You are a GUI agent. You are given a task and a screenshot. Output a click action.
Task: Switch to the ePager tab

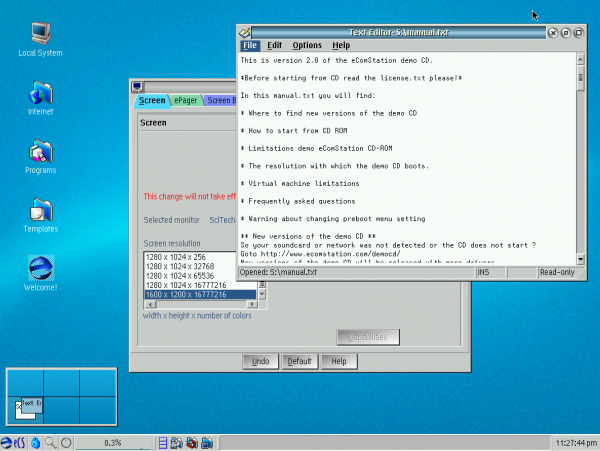tap(186, 100)
